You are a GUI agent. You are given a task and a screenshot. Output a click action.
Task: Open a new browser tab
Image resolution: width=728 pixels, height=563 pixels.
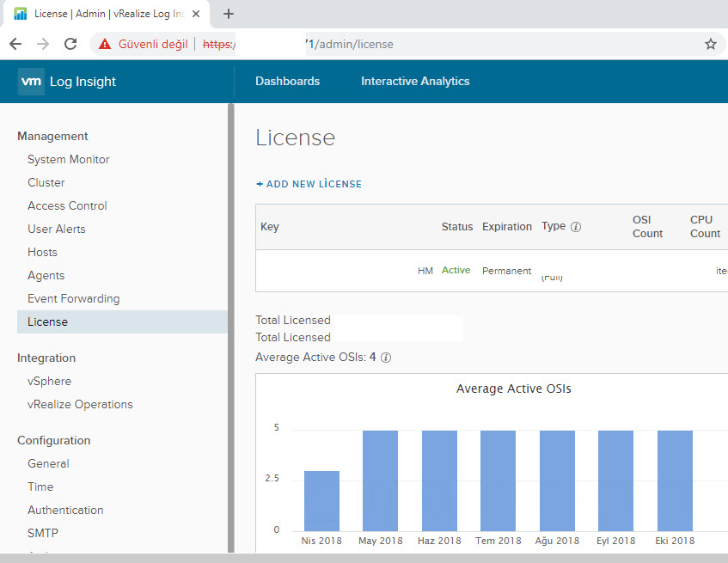[x=229, y=14]
